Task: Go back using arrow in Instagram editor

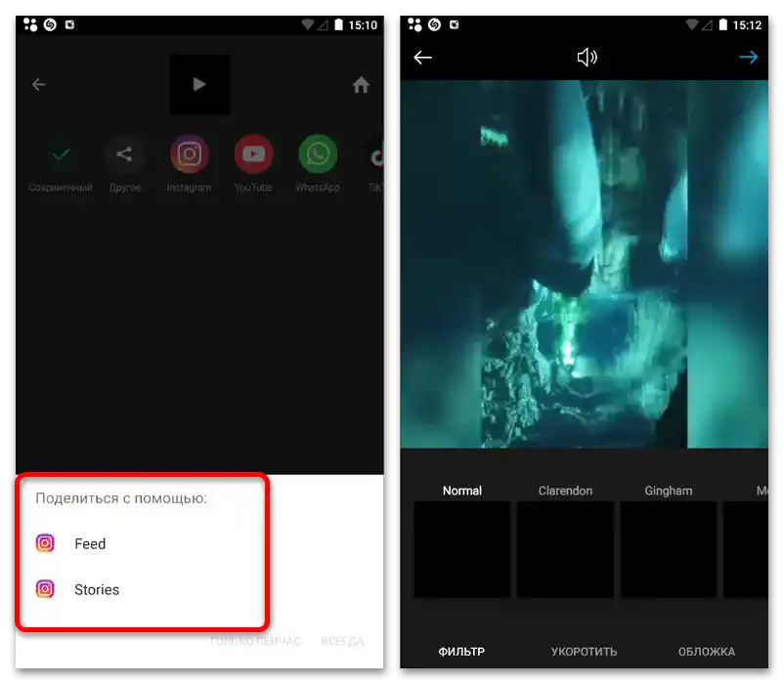Action: coord(423,58)
